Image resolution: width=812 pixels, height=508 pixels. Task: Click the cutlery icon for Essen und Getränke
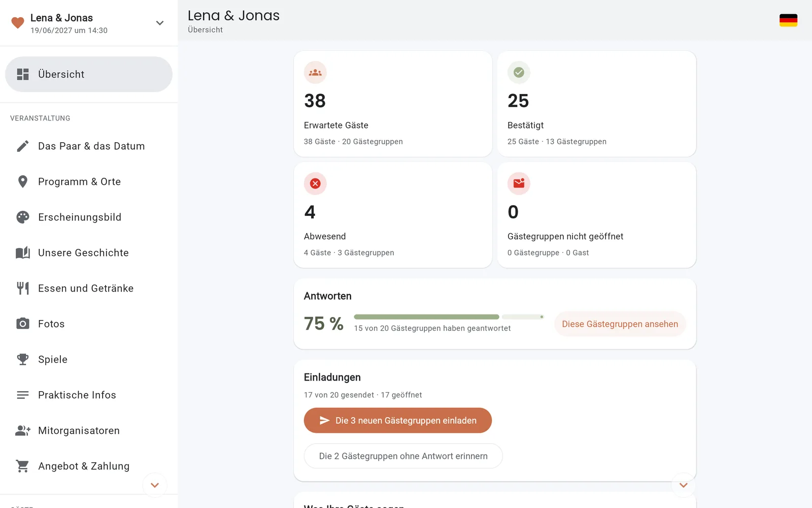point(23,289)
